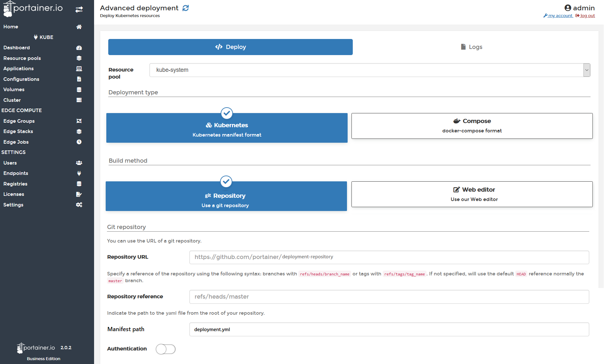Open the my account link
The width and height of the screenshot is (606, 364).
pyautogui.click(x=558, y=16)
